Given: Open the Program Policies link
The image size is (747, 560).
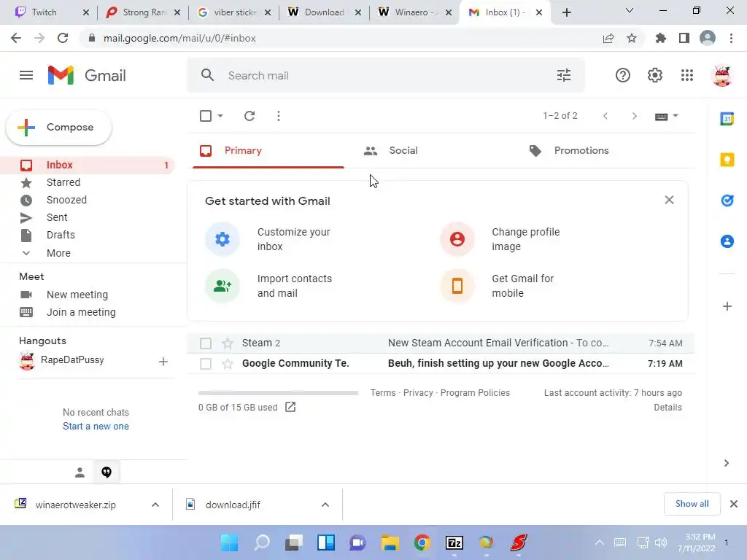Looking at the screenshot, I should [x=475, y=393].
